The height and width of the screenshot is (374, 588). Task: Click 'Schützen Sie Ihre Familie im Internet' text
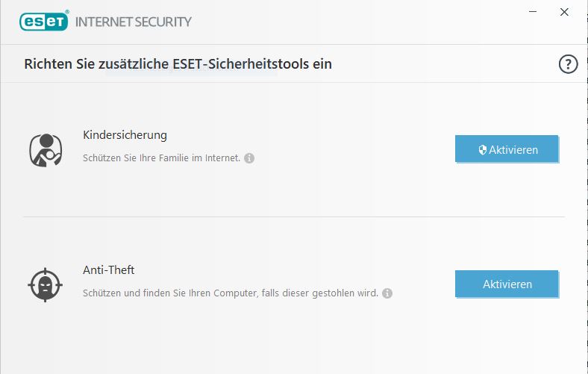click(x=161, y=158)
